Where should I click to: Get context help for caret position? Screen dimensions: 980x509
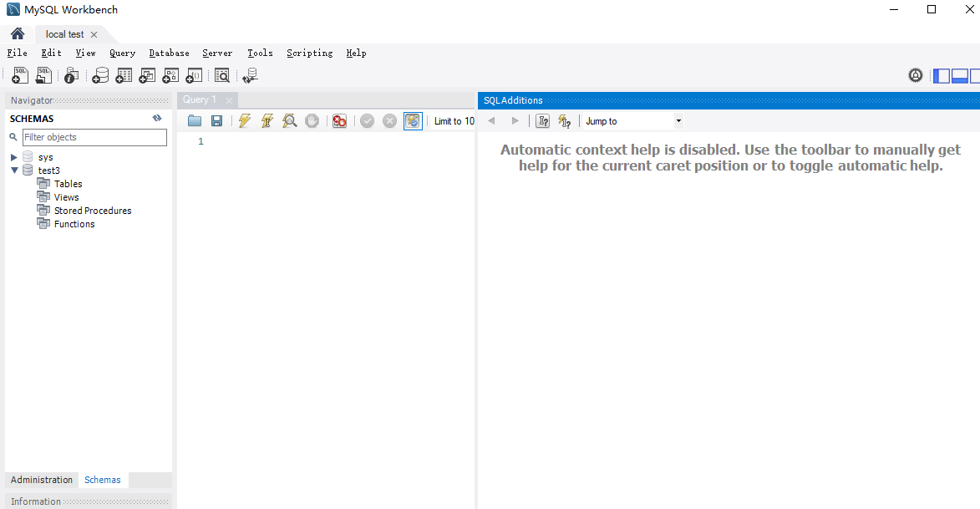pos(542,120)
